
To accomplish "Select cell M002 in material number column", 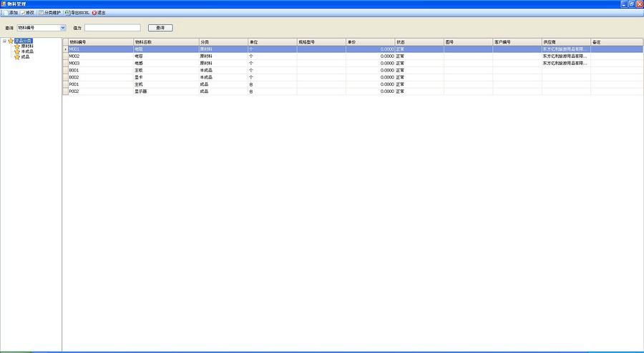I will [101, 56].
